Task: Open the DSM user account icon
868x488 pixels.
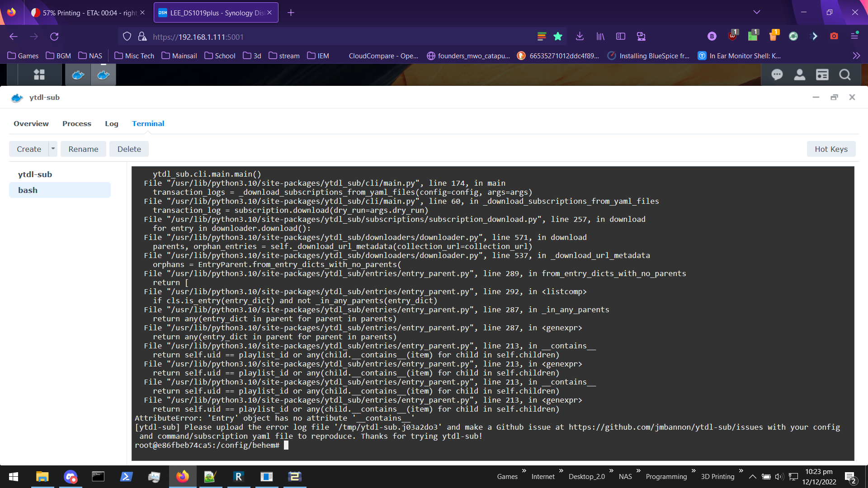Action: click(x=799, y=75)
